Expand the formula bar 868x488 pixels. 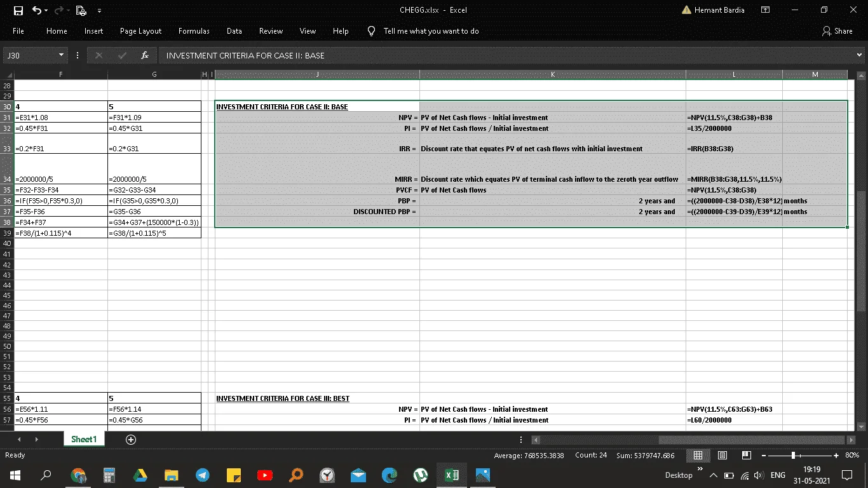[860, 55]
